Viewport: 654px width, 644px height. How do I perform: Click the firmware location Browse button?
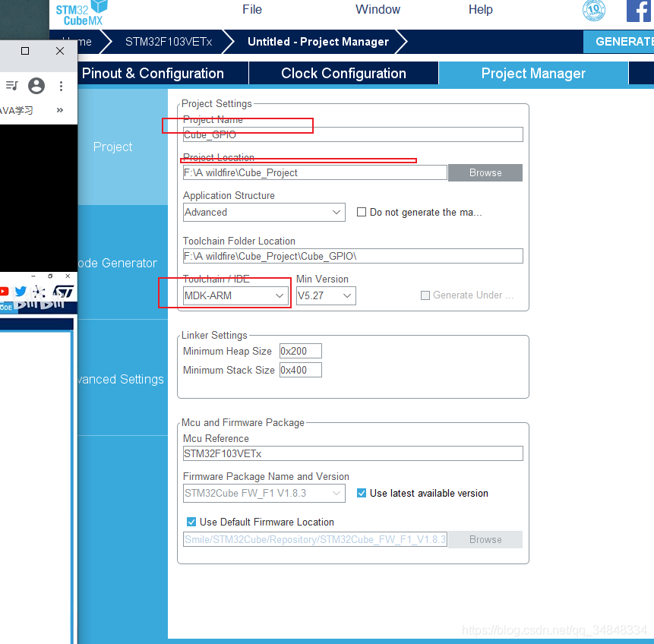pos(485,540)
